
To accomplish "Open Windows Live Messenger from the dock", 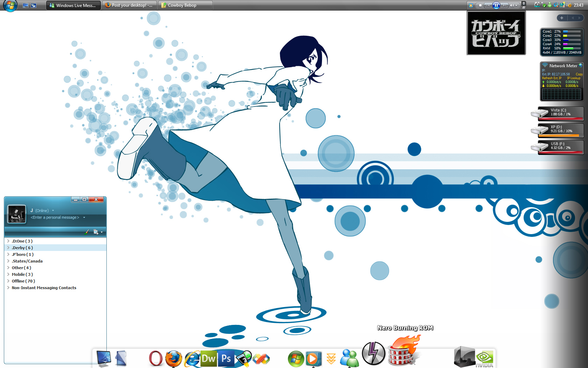I will [349, 358].
